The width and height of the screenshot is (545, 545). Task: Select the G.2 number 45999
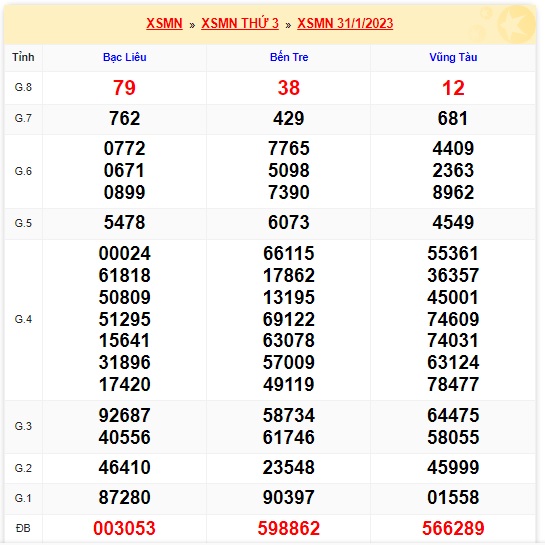[x=453, y=467]
